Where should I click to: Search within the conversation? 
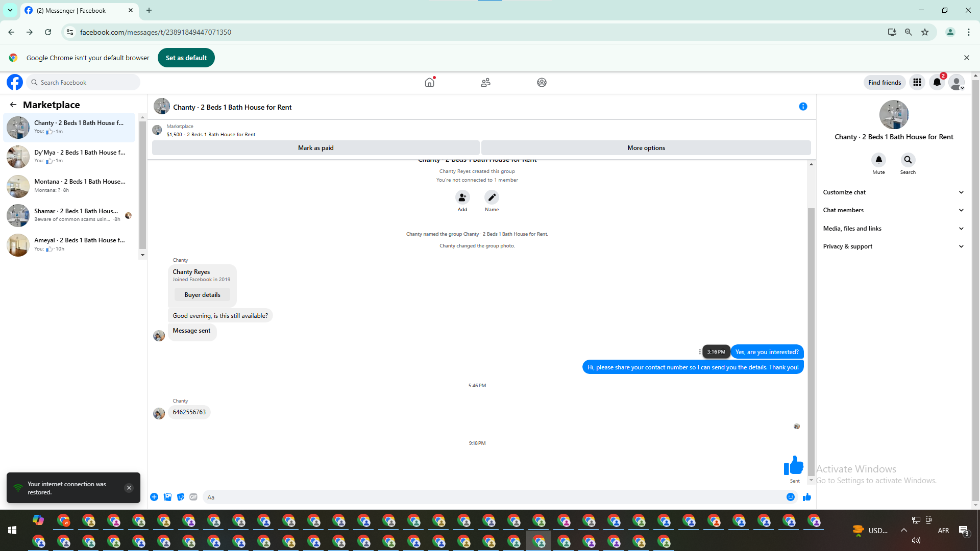tap(908, 160)
